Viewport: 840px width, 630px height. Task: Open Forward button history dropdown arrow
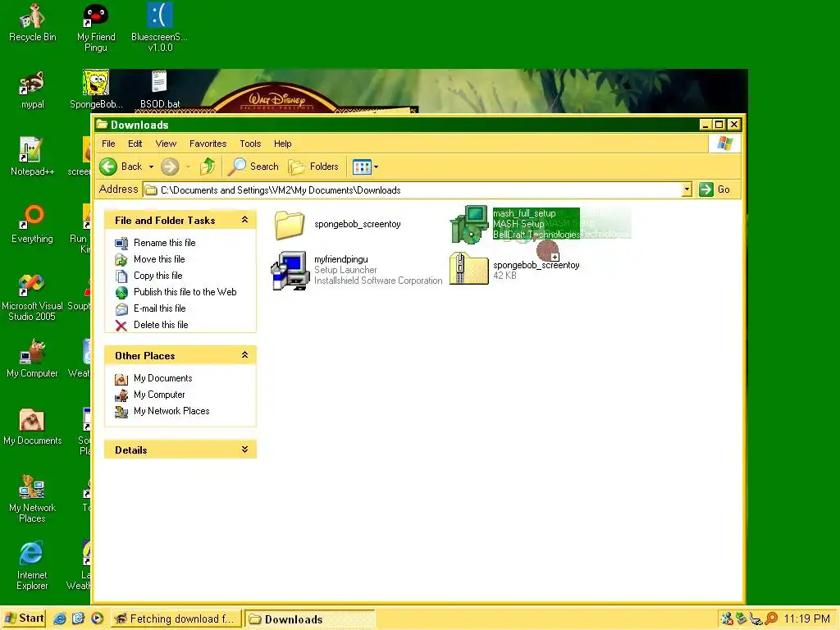pyautogui.click(x=188, y=167)
